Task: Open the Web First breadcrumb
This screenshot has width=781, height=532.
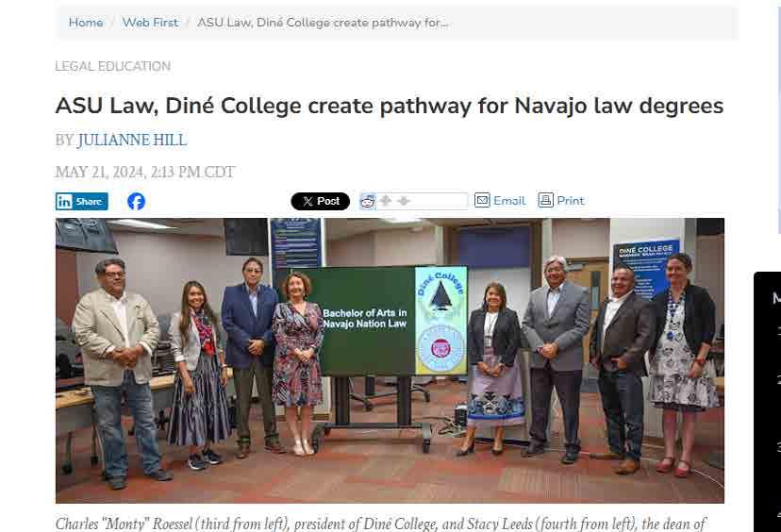Action: (x=150, y=23)
